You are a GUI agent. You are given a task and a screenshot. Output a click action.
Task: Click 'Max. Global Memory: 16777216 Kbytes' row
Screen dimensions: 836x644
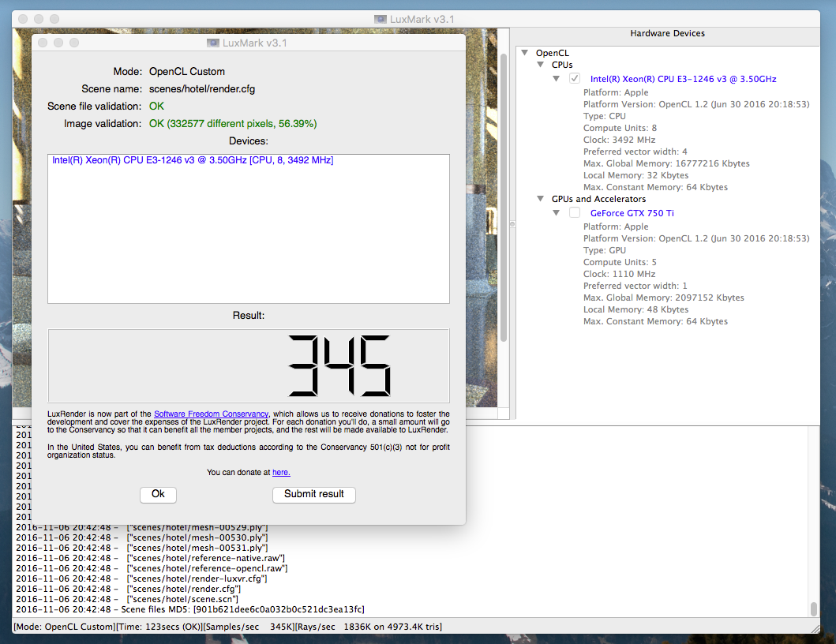[666, 163]
